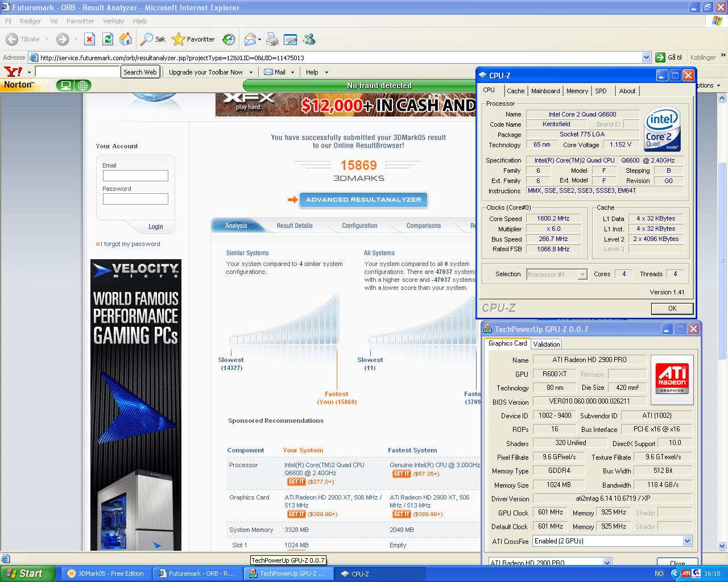Open the Hjelp menu
728x582 pixels.
point(140,21)
